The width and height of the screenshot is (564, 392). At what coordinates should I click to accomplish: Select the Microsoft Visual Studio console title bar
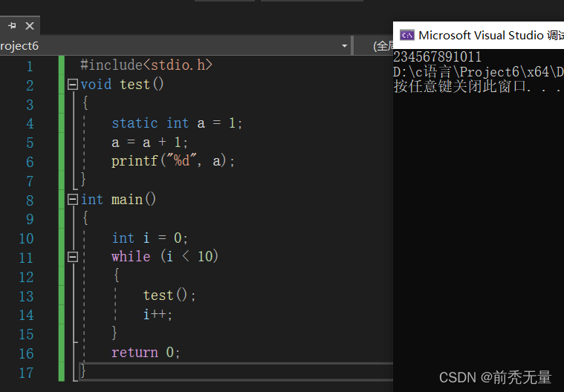pyautogui.click(x=479, y=35)
